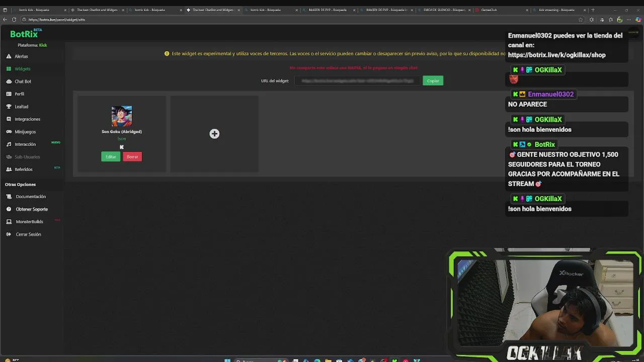This screenshot has width=644, height=362.
Task: Click the webcam overlay in the stream
Action: click(x=544, y=303)
